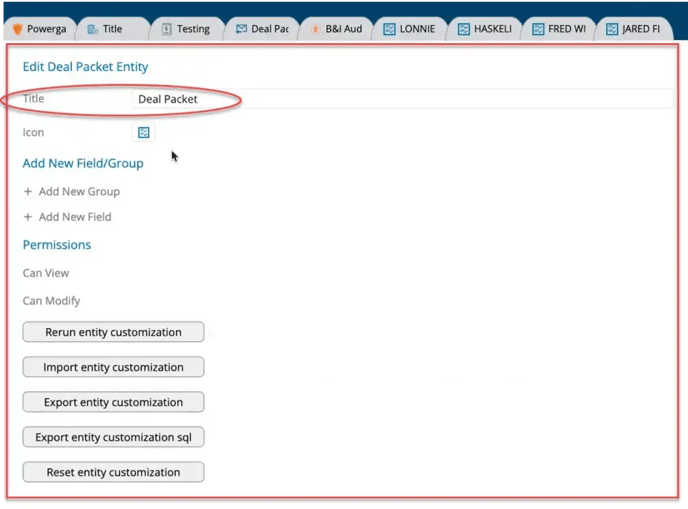Click Reset entity customization button

(113, 472)
